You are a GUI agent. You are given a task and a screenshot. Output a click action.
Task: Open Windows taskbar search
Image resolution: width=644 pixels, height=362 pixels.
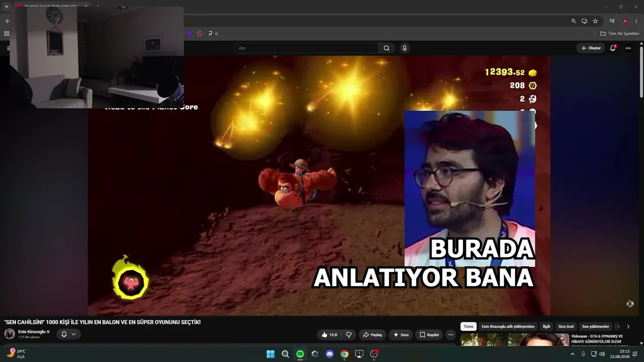(285, 354)
